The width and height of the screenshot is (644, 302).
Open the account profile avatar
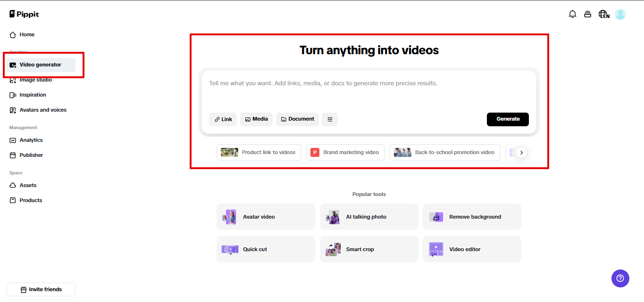click(x=620, y=14)
